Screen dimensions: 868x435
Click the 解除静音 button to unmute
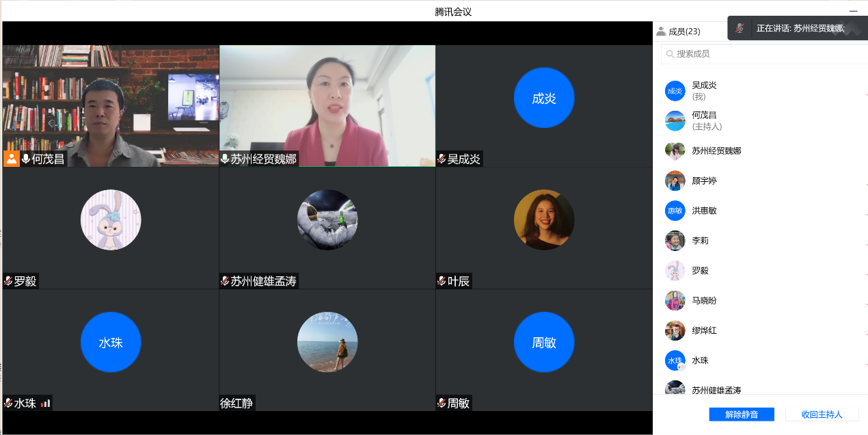742,414
